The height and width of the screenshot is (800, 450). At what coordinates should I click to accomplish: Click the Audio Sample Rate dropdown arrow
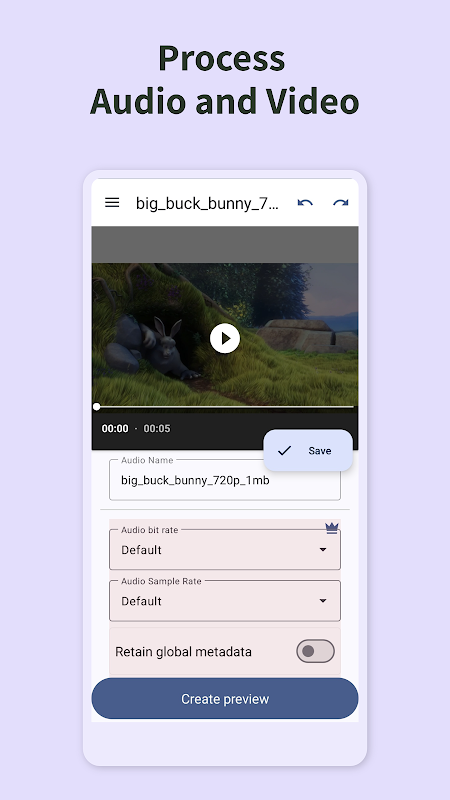pyautogui.click(x=322, y=601)
